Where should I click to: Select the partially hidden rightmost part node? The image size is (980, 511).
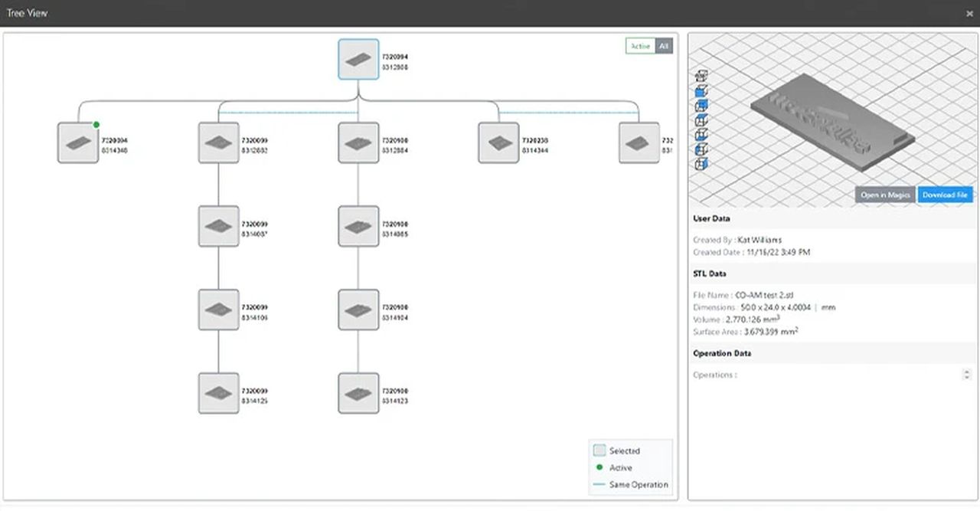point(639,142)
